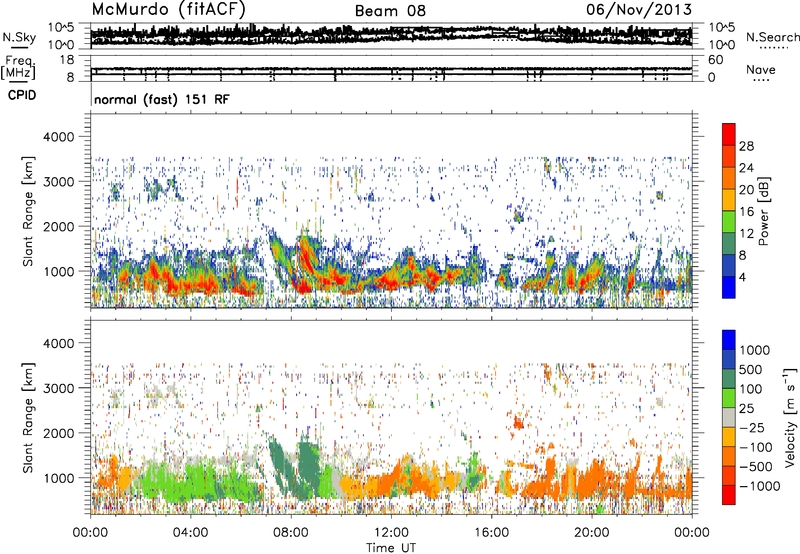Click the 'Power [dB]' colorbar label
This screenshot has width=800, height=554.
763,211
